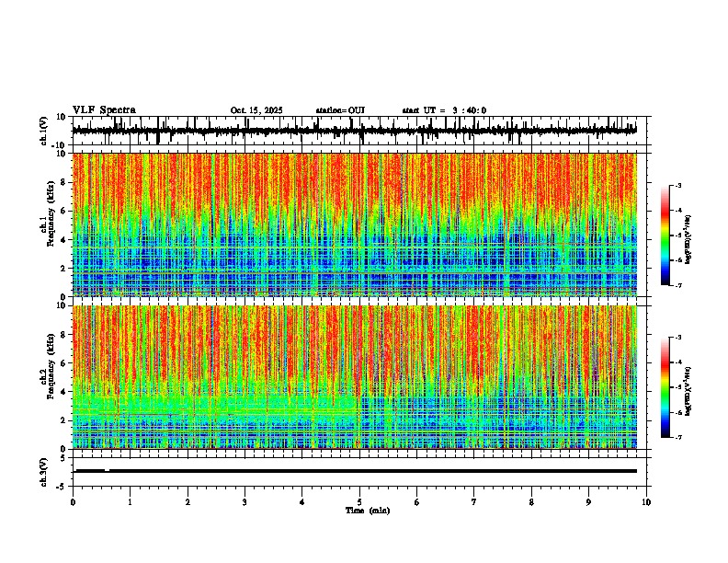Screen dimensions: 728x563
Task: Click time axis tick label '4'
Action: coord(302,502)
